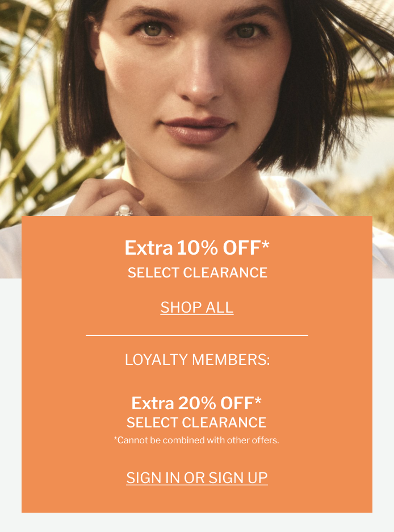Screen dimensions: 394x532
Task: Click the asterisk after Extra 20% OFF
Action: [x=258, y=400]
